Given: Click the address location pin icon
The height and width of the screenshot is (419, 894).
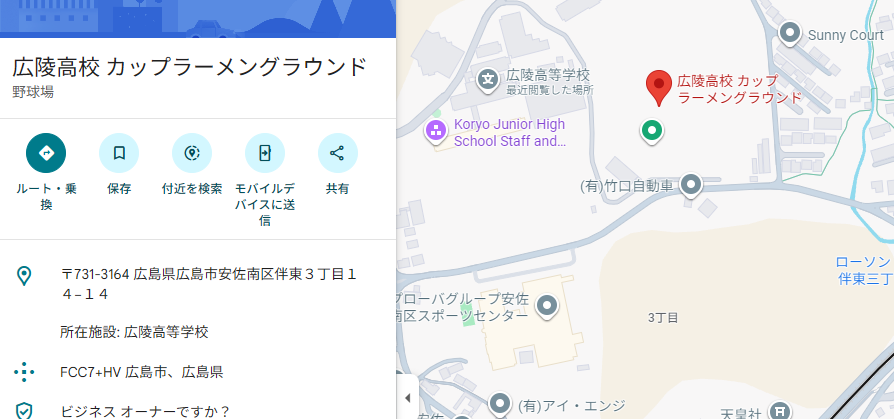Looking at the screenshot, I should (23, 276).
